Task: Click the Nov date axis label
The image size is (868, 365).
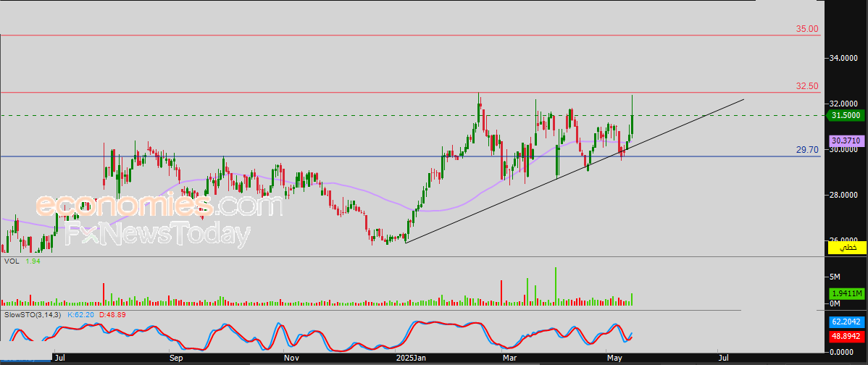Action: 292,358
